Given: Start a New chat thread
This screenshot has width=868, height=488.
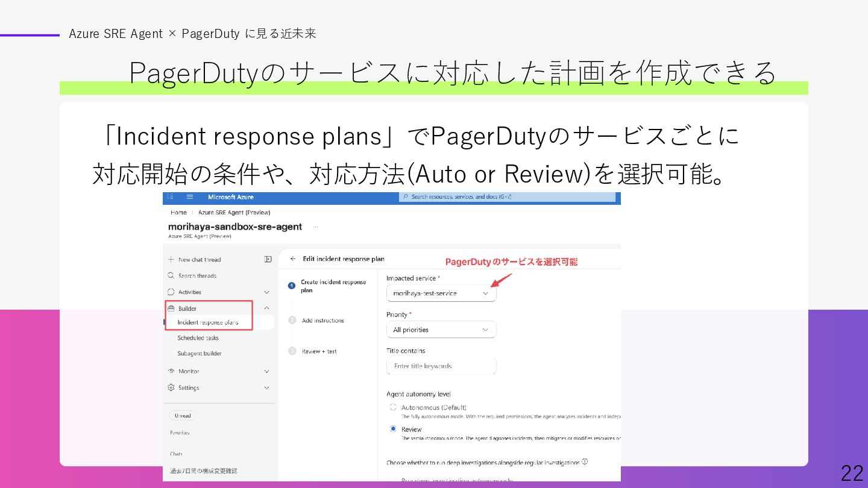Looking at the screenshot, I should 200,260.
